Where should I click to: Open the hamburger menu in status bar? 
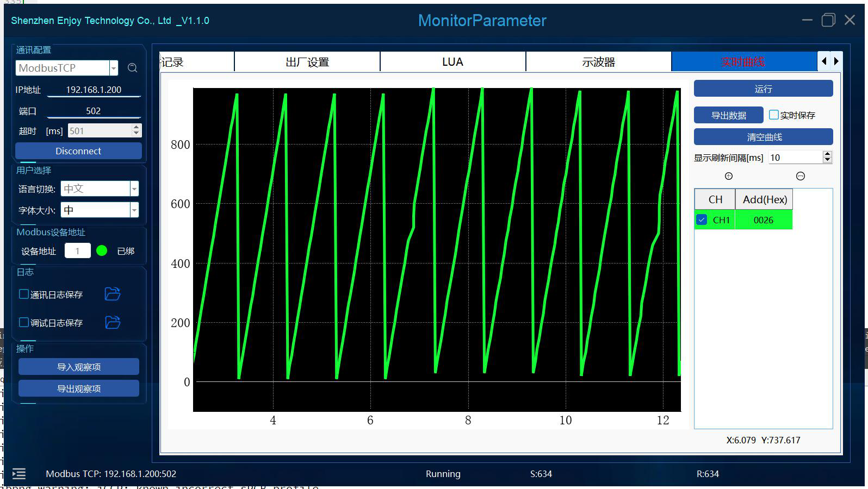coord(19,474)
